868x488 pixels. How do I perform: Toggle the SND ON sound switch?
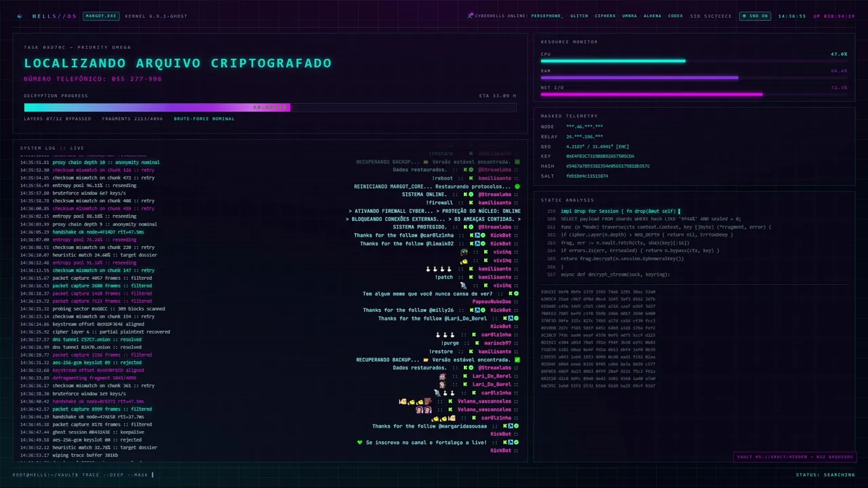pyautogui.click(x=755, y=16)
